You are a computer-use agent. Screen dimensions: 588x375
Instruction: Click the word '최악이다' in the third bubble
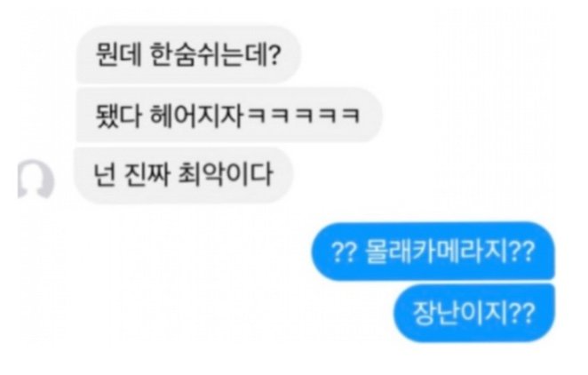tap(225, 175)
